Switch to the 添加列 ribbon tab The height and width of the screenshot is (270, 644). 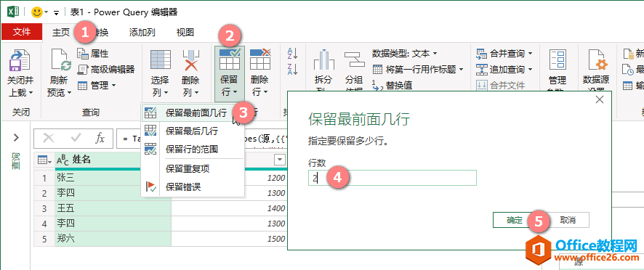142,33
